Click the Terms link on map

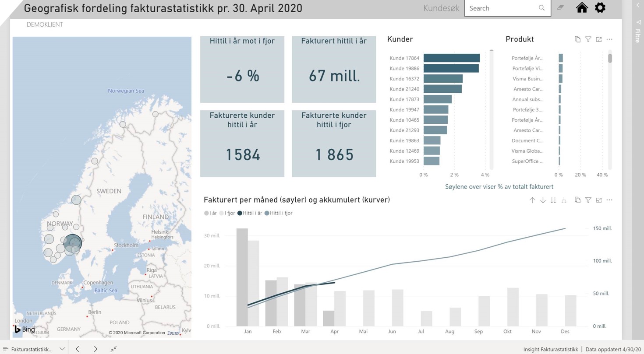173,333
